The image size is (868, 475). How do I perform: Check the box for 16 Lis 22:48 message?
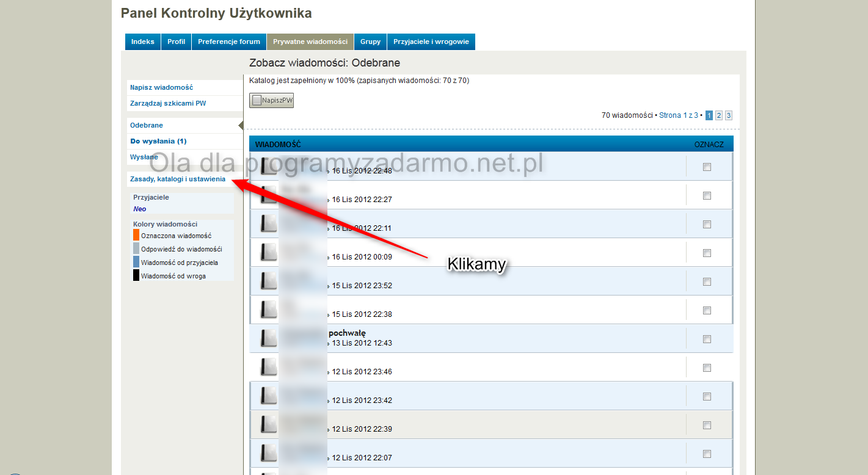click(x=707, y=167)
